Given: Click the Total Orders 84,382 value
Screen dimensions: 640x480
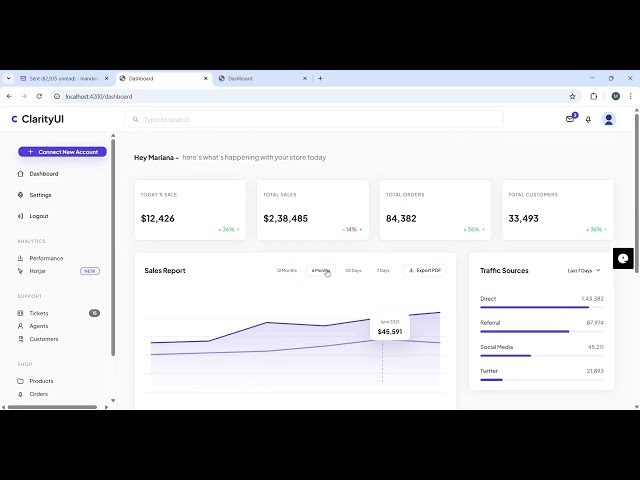Looking at the screenshot, I should [x=401, y=218].
